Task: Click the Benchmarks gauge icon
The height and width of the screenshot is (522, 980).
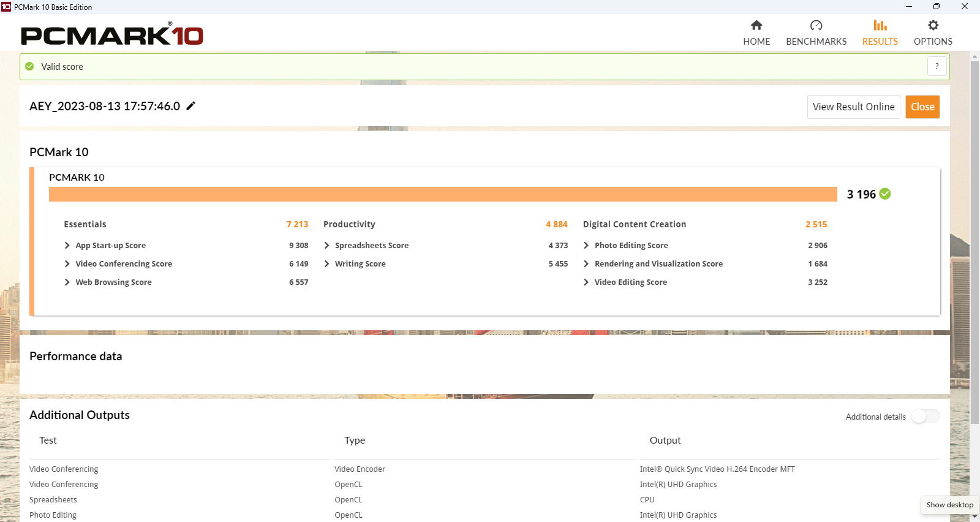Action: pos(816,25)
